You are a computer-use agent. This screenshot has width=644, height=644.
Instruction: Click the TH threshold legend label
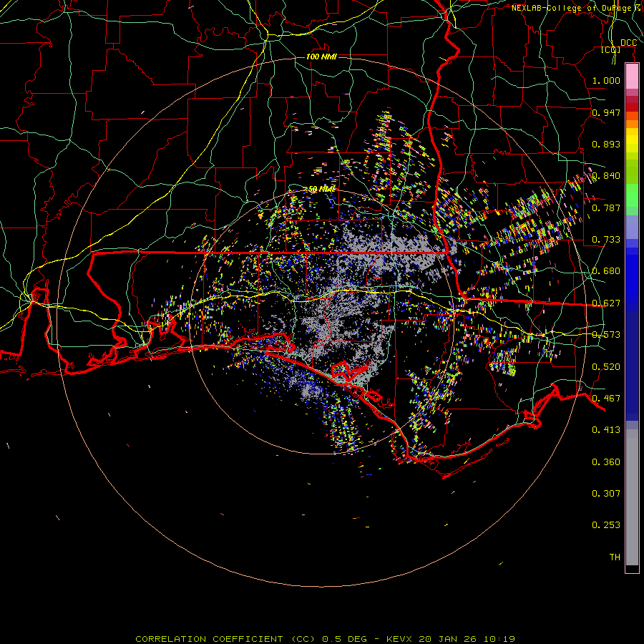pos(615,557)
